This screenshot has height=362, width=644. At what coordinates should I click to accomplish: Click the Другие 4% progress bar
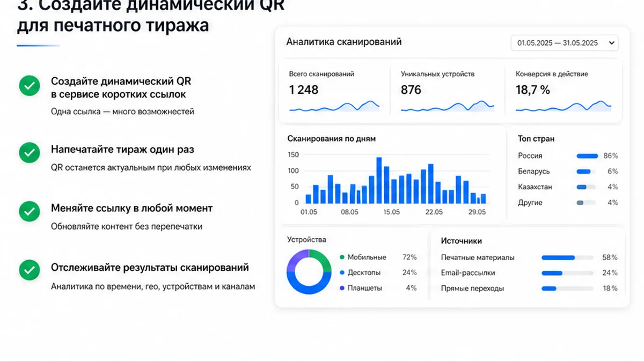tap(587, 203)
